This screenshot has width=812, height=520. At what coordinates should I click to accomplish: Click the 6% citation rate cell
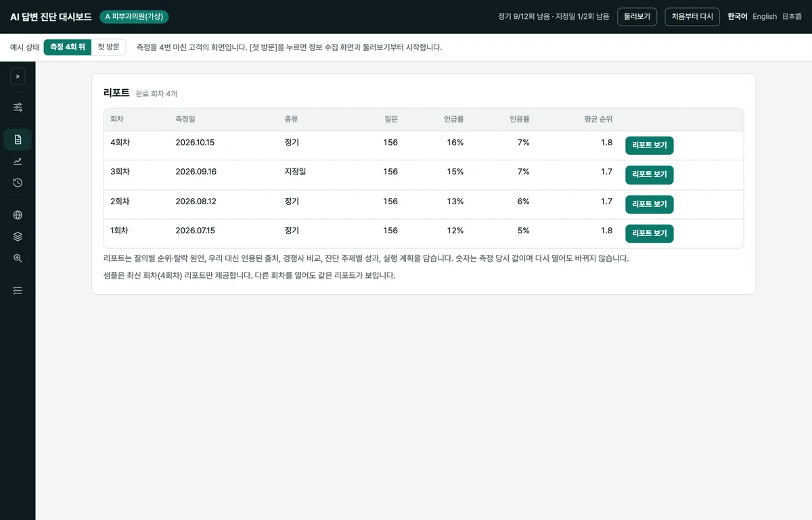(523, 202)
